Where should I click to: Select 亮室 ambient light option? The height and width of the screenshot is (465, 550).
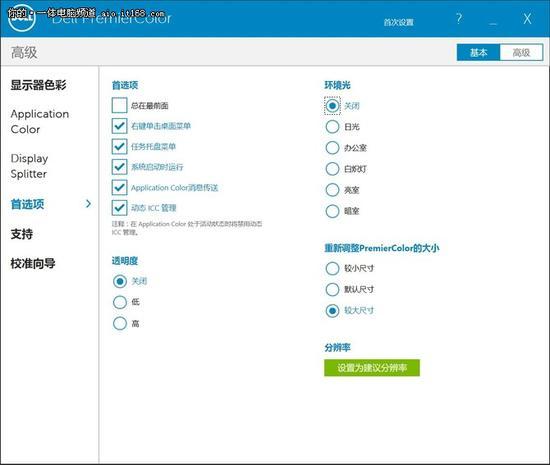point(332,190)
